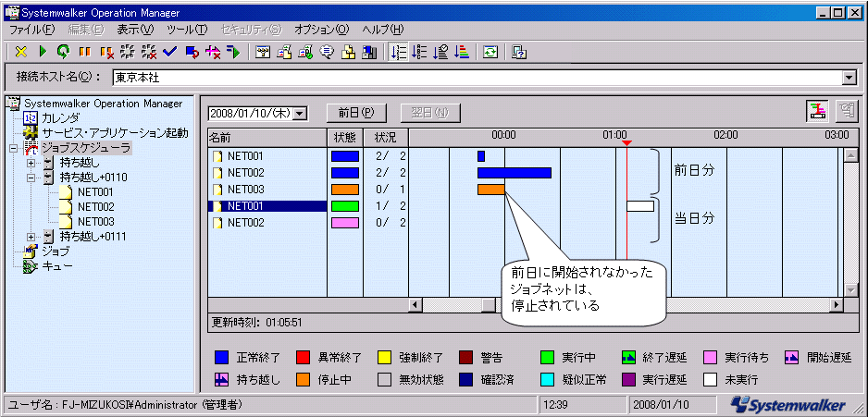Click the blue square with red arrow icon
Screen dimensions: 868x417
tap(192, 52)
